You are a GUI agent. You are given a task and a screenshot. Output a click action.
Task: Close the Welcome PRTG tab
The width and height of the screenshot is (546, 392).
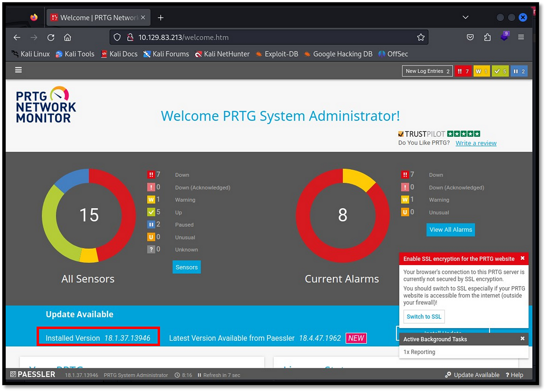tap(143, 18)
